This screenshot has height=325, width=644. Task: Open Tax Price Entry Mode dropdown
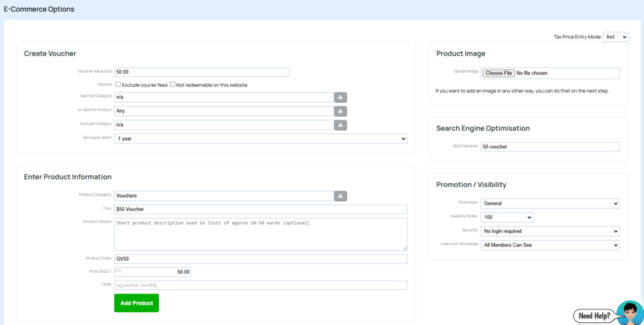(615, 37)
